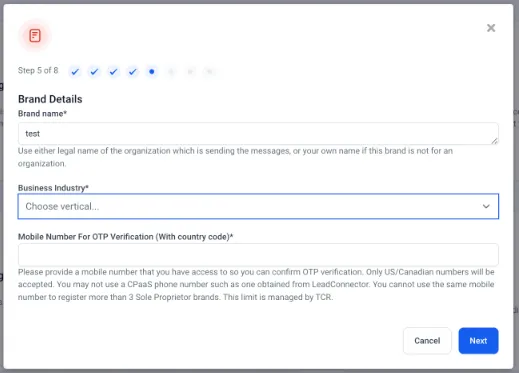This screenshot has height=373, width=519.
Task: Click the Business Industry field label
Action: pos(53,188)
